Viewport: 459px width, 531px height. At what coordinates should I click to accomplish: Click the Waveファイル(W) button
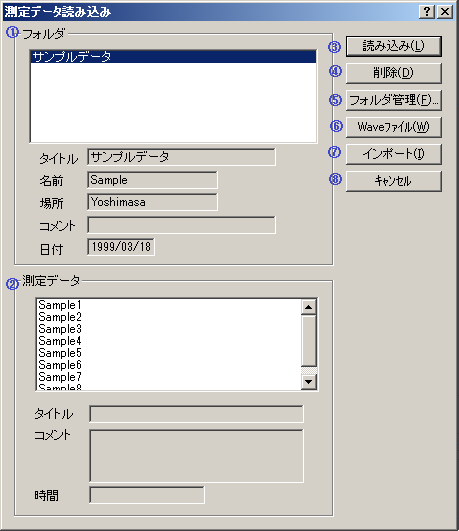coord(394,127)
